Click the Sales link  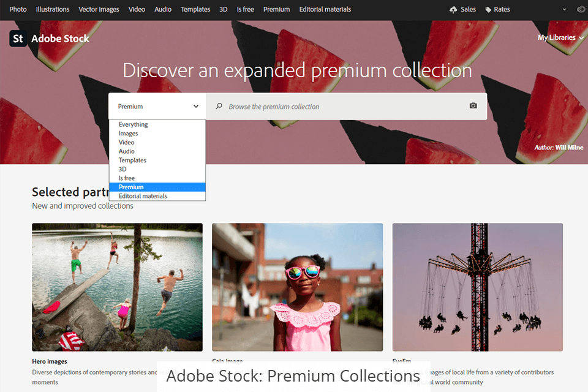coord(468,9)
